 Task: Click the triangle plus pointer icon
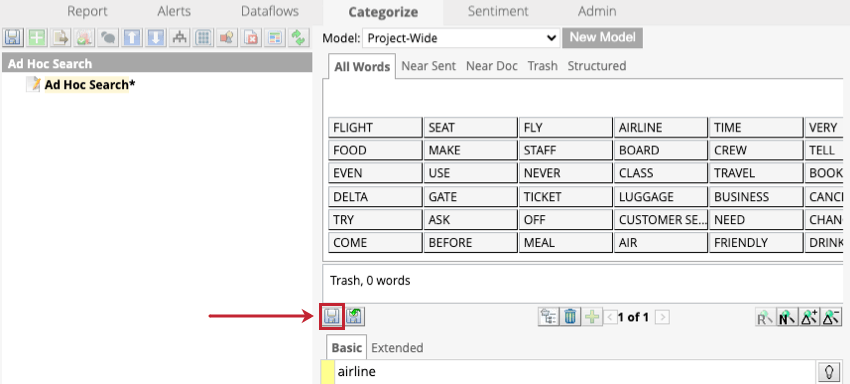click(809, 317)
